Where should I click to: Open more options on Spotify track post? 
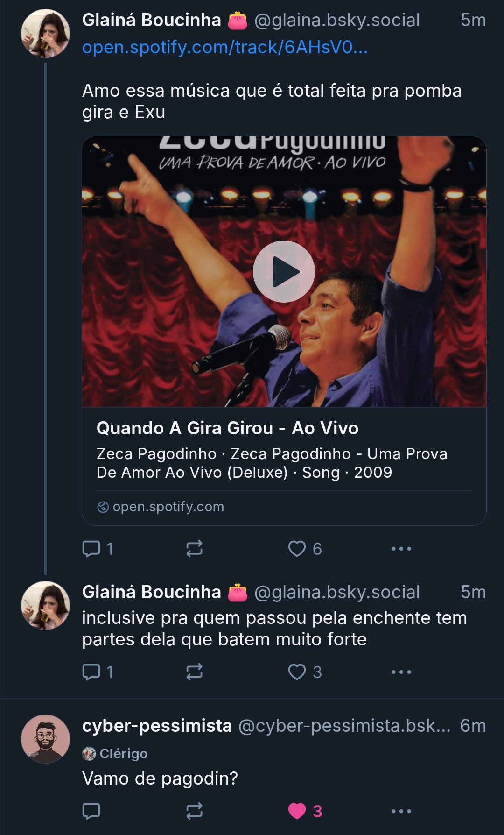tap(401, 549)
